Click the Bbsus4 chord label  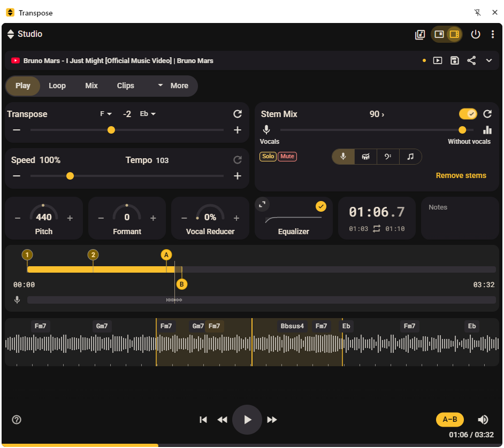292,326
